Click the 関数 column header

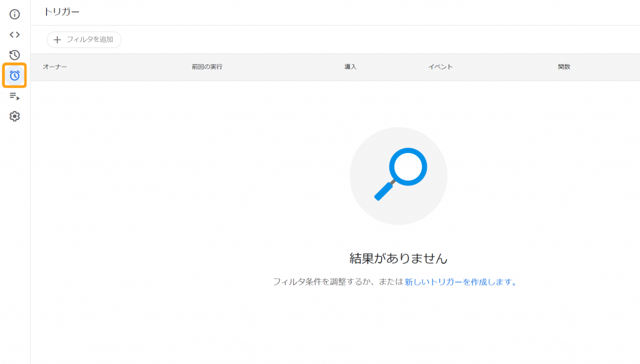[564, 67]
